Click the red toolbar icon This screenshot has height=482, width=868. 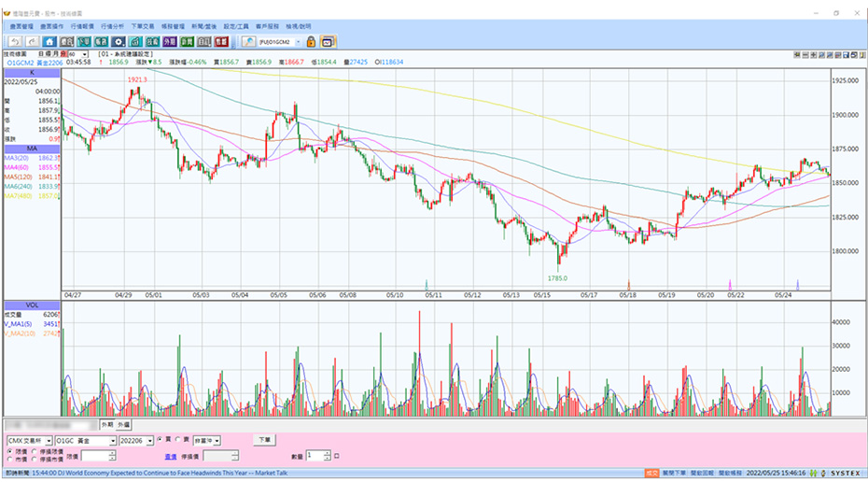[x=221, y=41]
